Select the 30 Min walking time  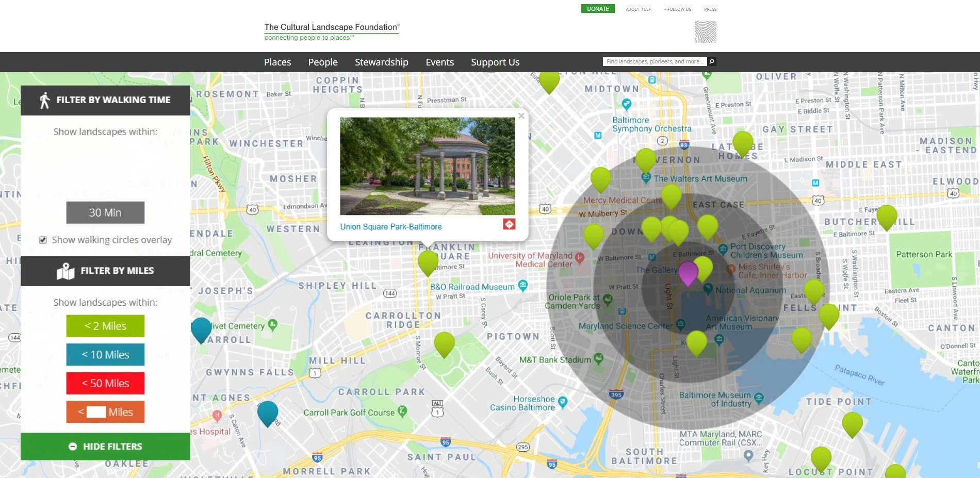[x=105, y=212]
